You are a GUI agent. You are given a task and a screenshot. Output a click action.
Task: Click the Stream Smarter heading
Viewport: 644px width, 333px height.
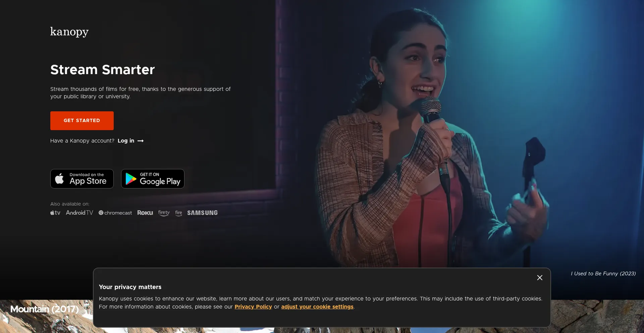coord(102,70)
